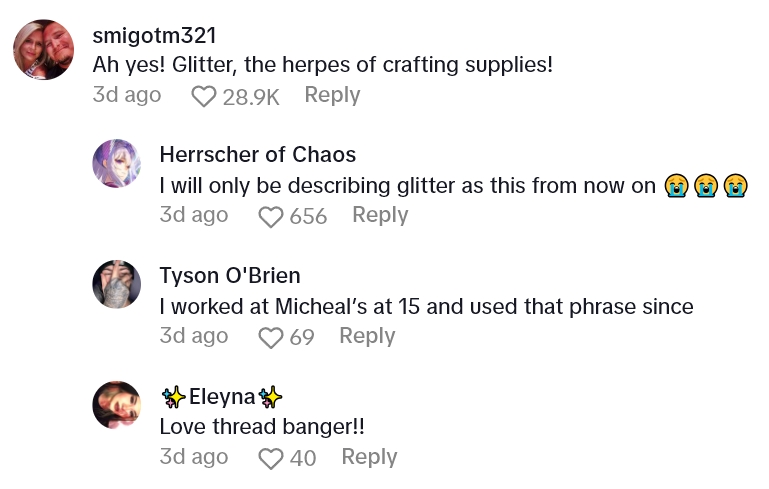Click the 28.9K like count
Screen dimensions: 769x489
click(251, 96)
